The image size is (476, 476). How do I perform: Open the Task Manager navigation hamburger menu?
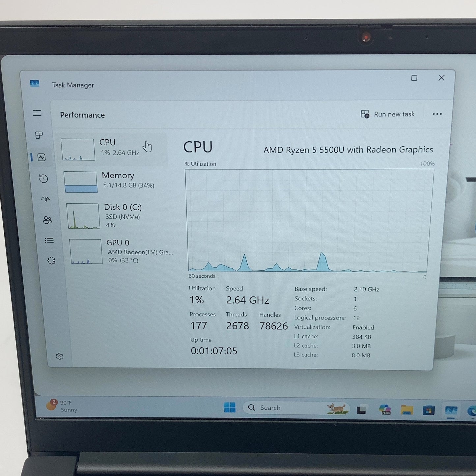pyautogui.click(x=37, y=113)
